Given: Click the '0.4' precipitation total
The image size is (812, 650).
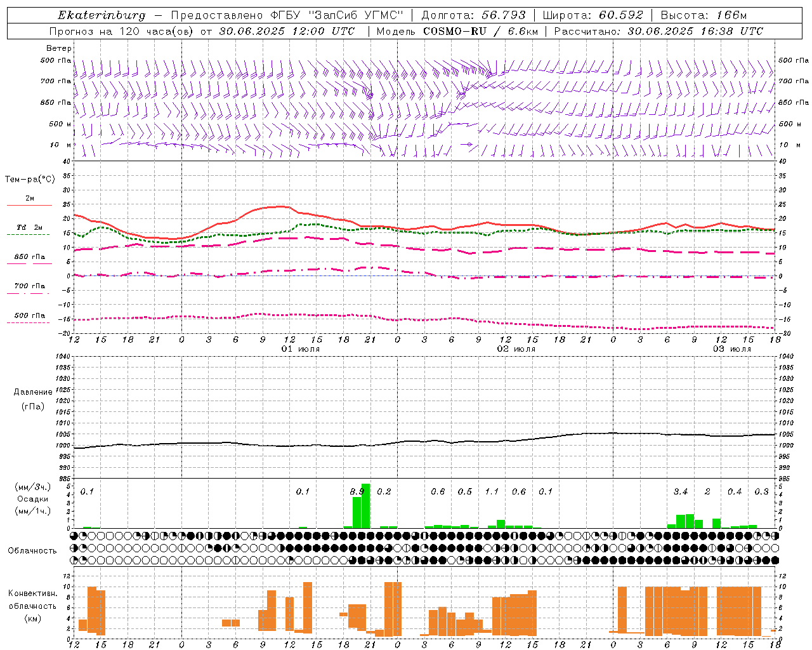Looking at the screenshot, I should 735,491.
